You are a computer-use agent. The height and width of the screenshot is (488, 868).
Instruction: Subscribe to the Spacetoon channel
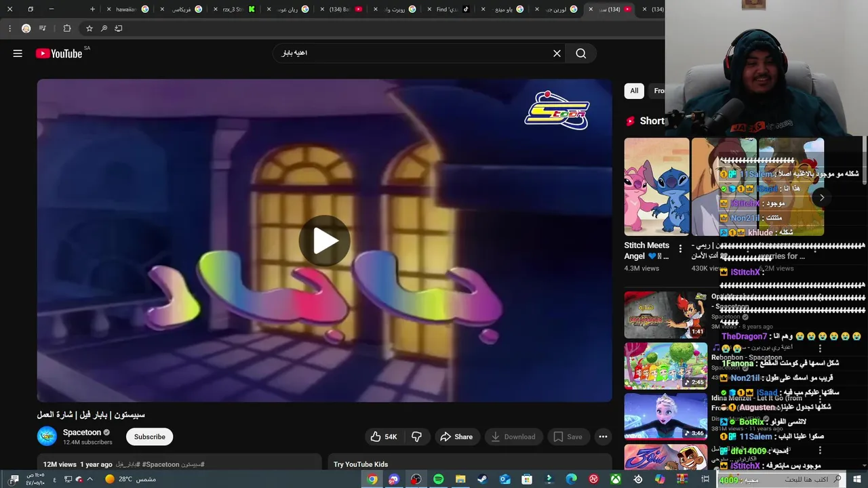tap(149, 437)
